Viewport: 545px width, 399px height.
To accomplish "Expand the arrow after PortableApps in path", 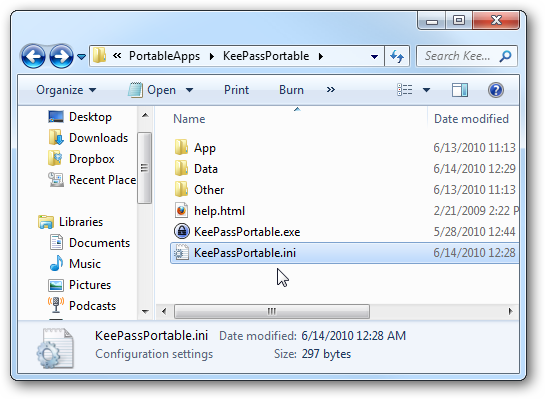I will 212,56.
